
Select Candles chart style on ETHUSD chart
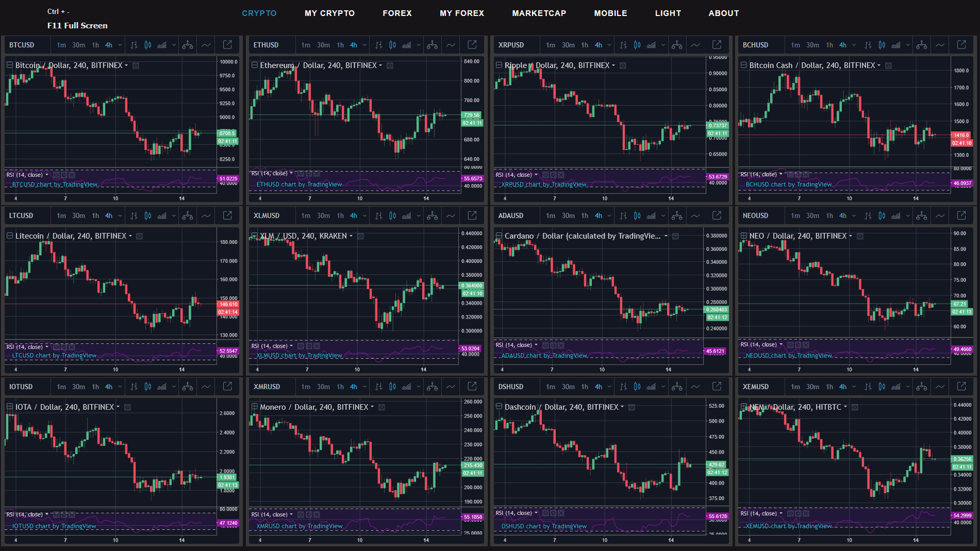tap(393, 45)
